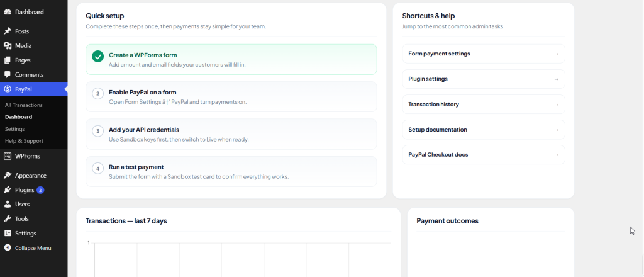Screen dimensions: 644x277
Task: Open Setup documentation shortcut
Action: click(x=484, y=130)
